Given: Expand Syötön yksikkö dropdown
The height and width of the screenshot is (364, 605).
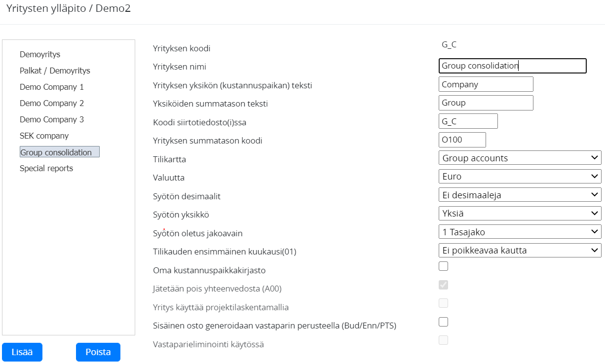Looking at the screenshot, I should (x=520, y=214).
